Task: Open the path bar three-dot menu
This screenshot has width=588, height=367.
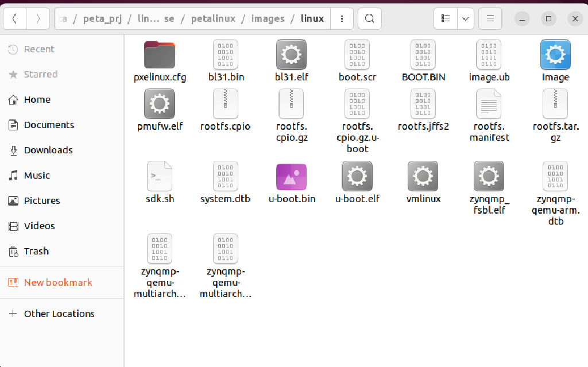Action: point(342,19)
